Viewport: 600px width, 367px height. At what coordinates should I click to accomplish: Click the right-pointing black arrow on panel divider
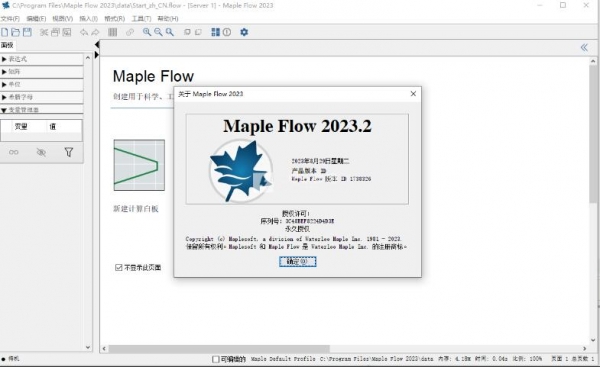pyautogui.click(x=97, y=55)
